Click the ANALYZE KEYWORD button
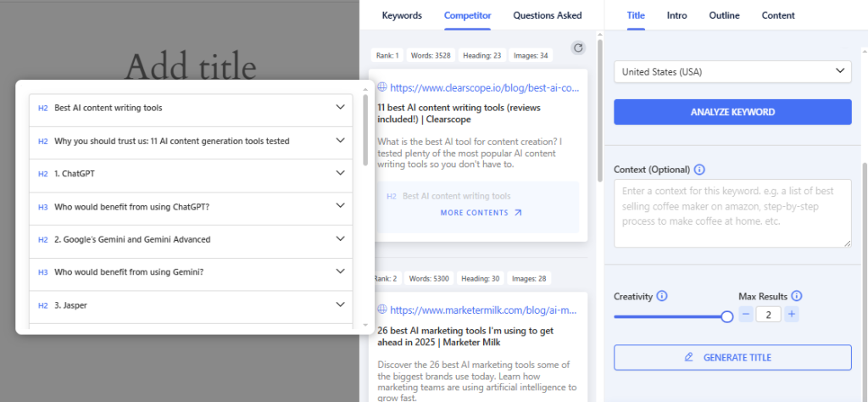Image resolution: width=868 pixels, height=402 pixels. [732, 112]
